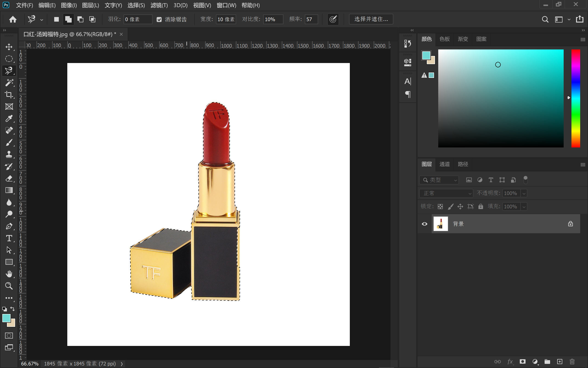Click the foreground color swatch in toolbar
Viewport: 588px width, 368px height.
[x=6, y=318]
